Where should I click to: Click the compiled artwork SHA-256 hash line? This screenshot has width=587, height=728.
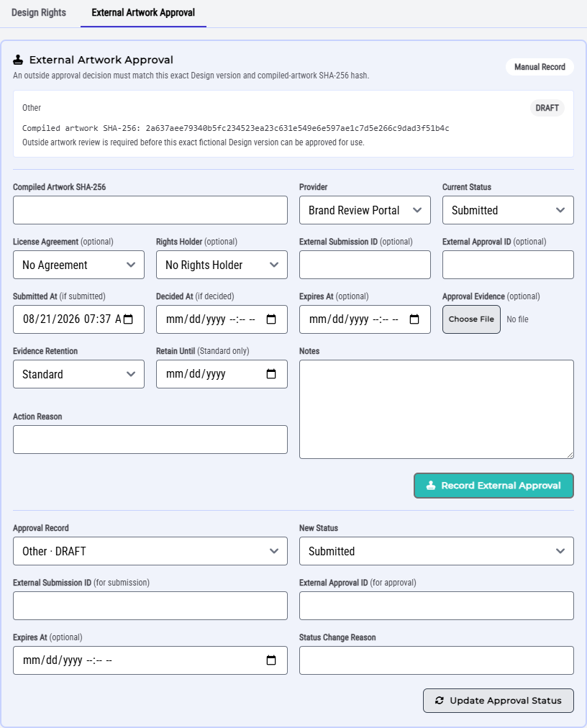(x=235, y=128)
